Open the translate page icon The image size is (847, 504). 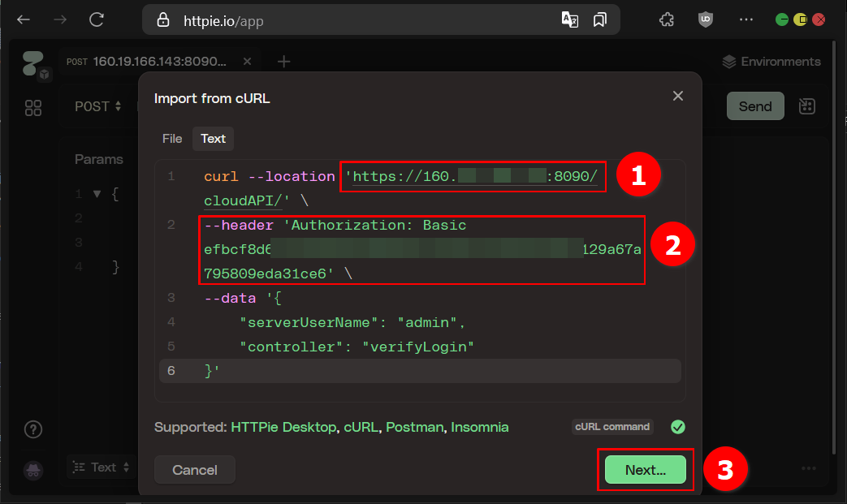point(570,20)
